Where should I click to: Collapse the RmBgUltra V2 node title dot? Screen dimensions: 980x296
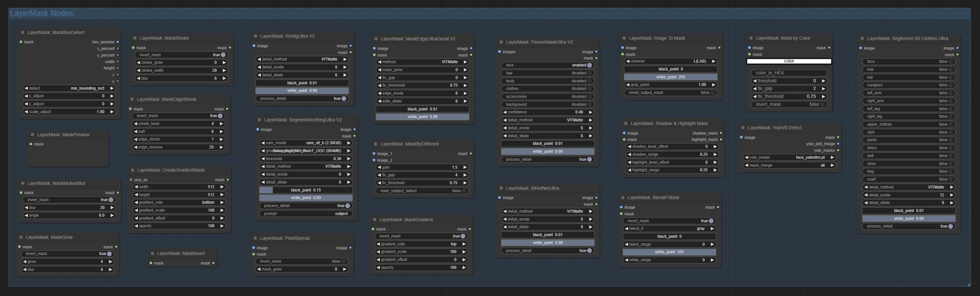click(256, 36)
